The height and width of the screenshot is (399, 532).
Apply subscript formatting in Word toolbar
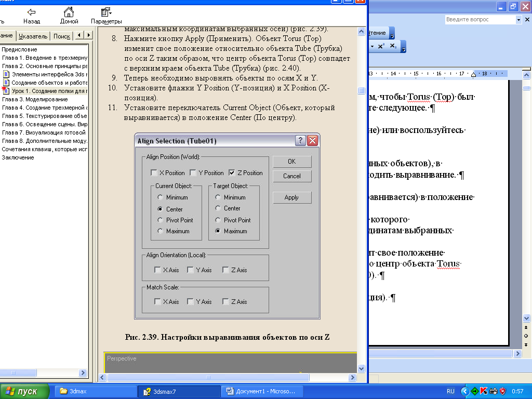tap(393, 46)
